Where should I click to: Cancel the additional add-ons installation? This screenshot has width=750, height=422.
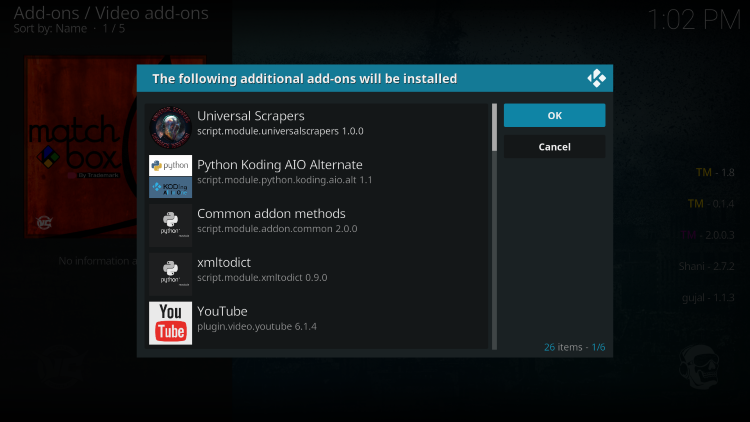[x=554, y=147]
